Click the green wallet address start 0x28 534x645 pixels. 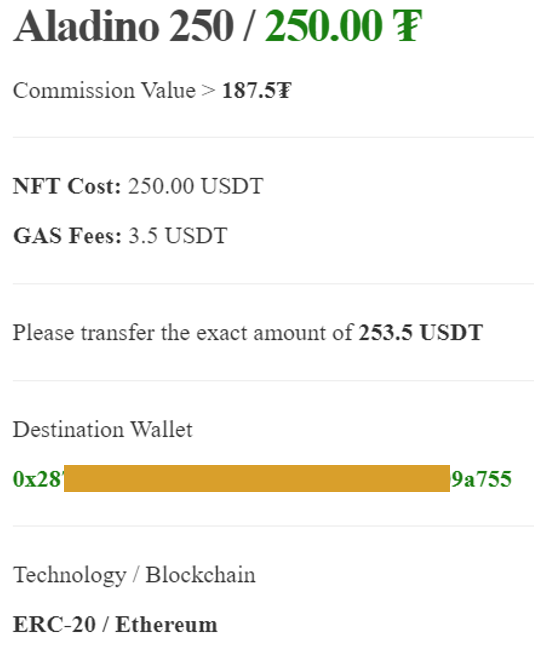pos(39,479)
